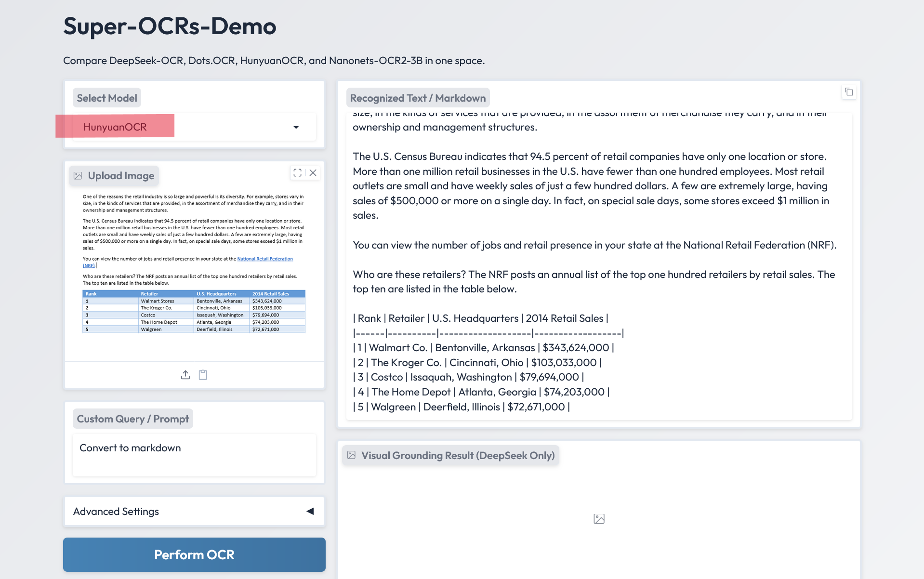
Task: Click the Custom Query / Prompt label
Action: (x=132, y=419)
